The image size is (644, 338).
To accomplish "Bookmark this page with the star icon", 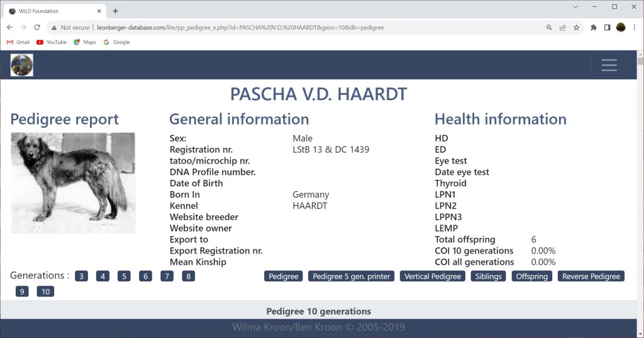I will (x=576, y=28).
